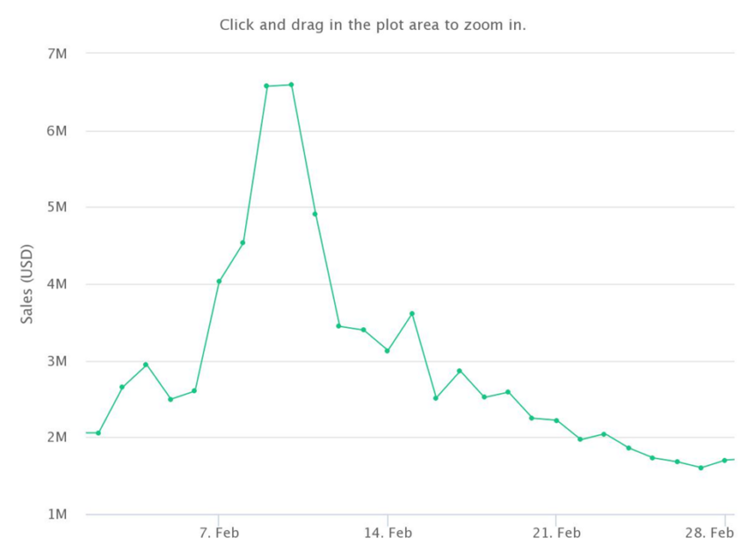Select the '14. Feb' x-axis label
The height and width of the screenshot is (560, 747).
point(388,533)
